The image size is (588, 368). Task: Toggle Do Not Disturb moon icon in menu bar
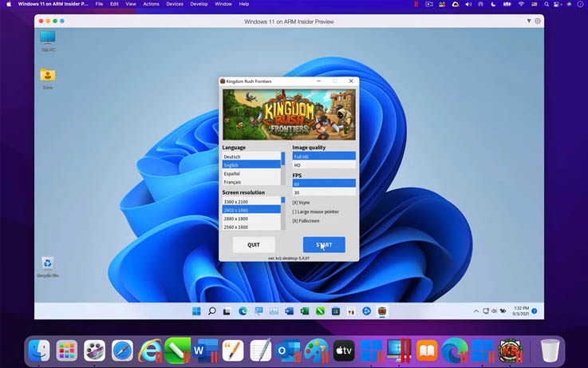(x=493, y=4)
